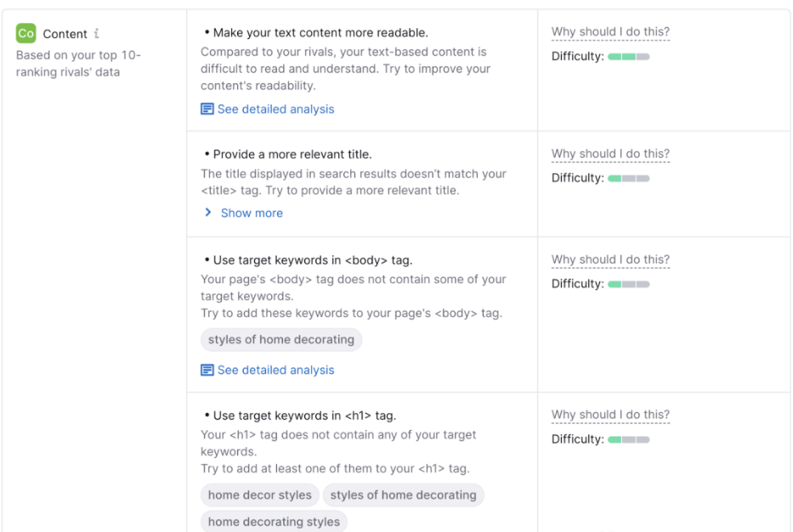
Task: Select home decorating styles keyword chip
Action: (x=275, y=522)
